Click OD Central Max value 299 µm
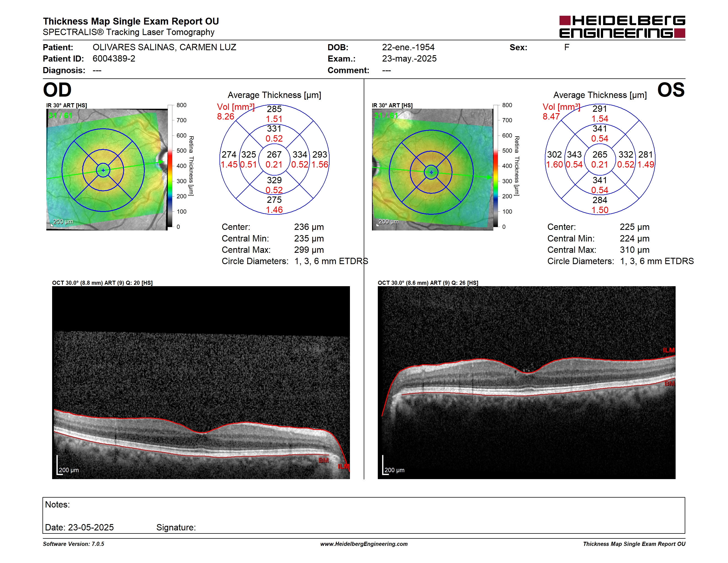This screenshot has height=563, width=728. (x=309, y=250)
